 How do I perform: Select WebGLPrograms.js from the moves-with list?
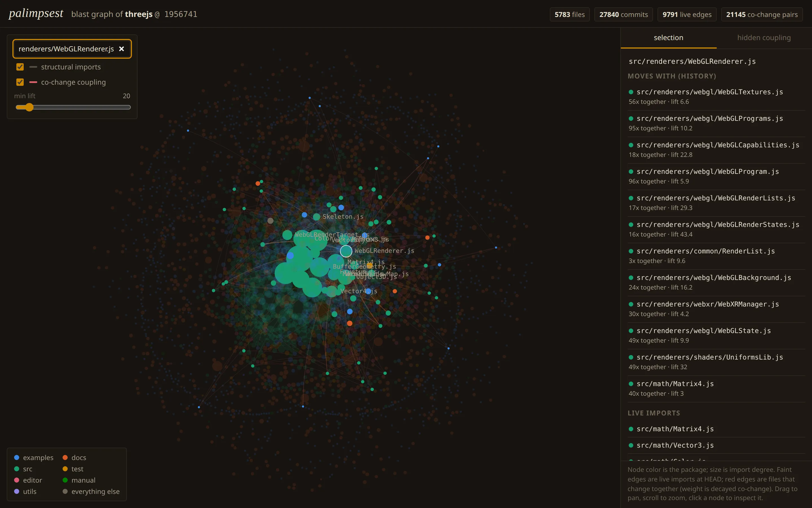pos(716,123)
